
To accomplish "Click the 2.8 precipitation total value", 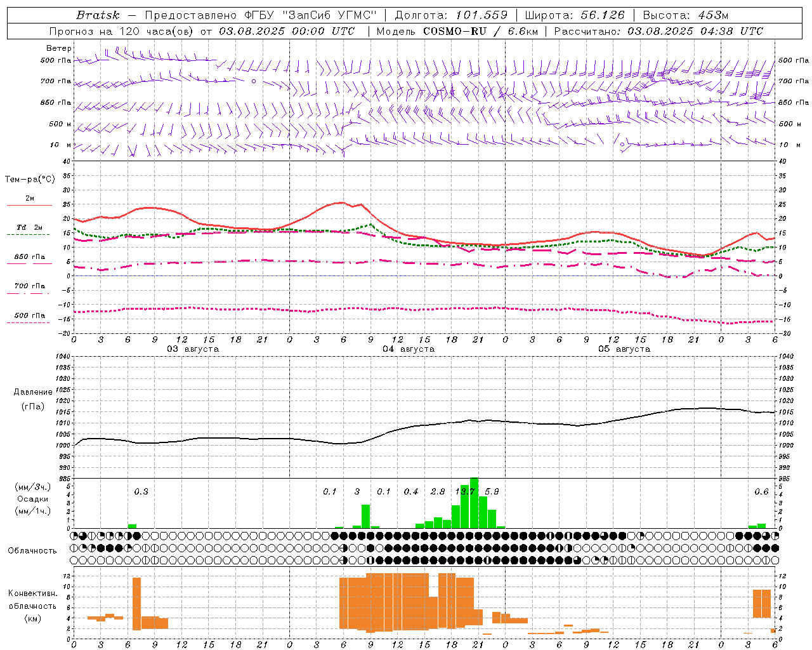I will click(438, 492).
